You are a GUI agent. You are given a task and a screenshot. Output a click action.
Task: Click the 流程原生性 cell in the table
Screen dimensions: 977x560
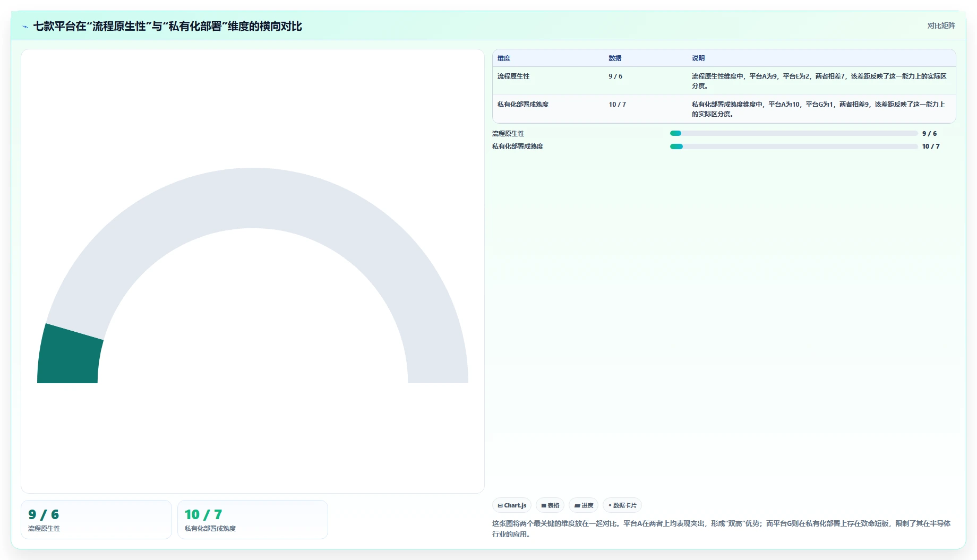pyautogui.click(x=513, y=76)
